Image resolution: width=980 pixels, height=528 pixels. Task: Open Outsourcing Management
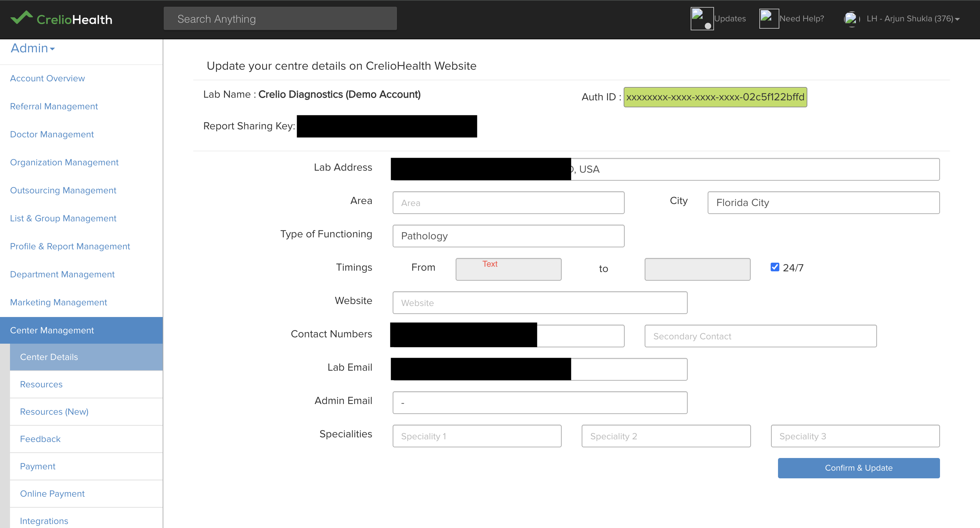[63, 190]
